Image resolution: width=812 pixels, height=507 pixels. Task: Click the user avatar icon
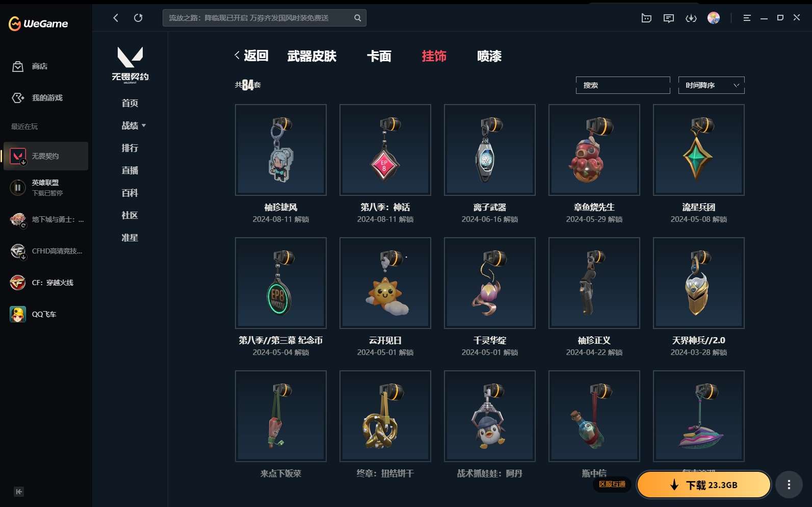(714, 18)
